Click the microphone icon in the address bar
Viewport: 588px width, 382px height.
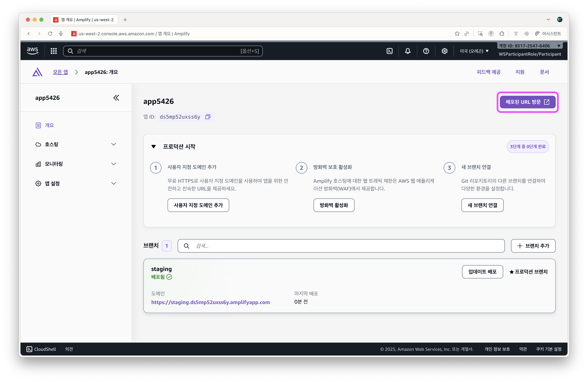pos(61,34)
